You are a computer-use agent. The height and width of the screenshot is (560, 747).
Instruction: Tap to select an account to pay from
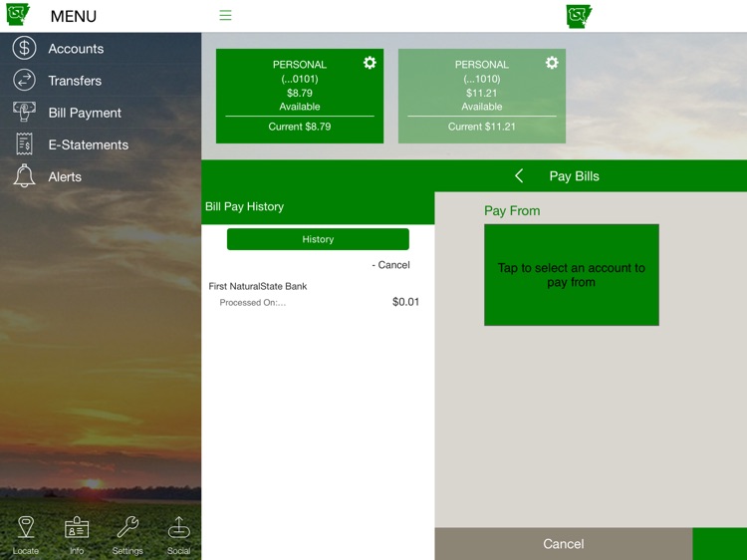pyautogui.click(x=572, y=275)
